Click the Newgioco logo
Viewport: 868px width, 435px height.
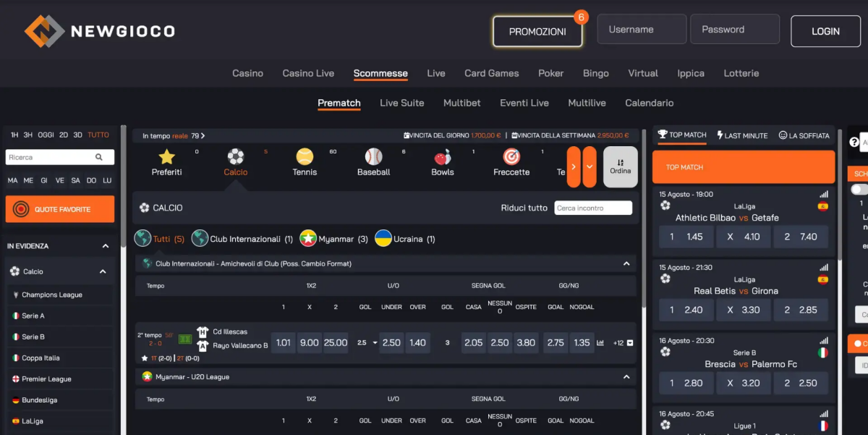tap(100, 31)
